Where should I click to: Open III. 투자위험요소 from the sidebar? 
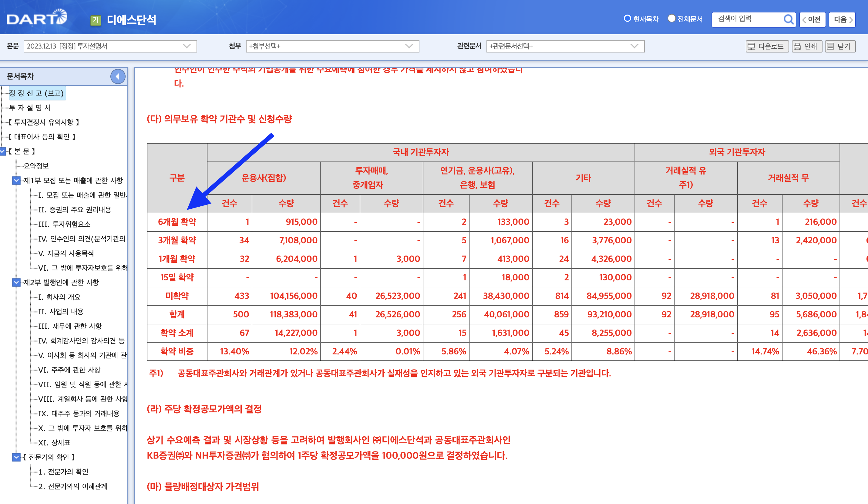click(65, 224)
